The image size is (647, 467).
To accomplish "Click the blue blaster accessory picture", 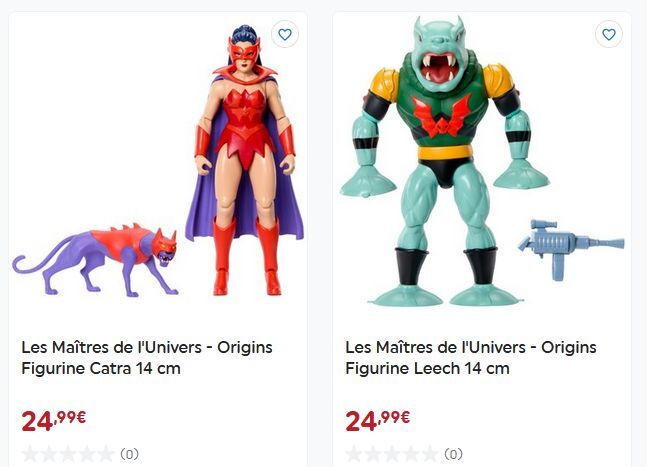I will coord(571,250).
